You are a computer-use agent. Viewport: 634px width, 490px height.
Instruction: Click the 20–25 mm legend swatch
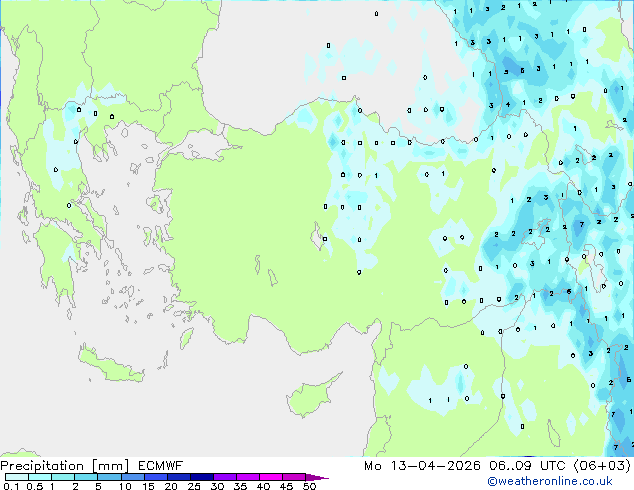click(178, 477)
